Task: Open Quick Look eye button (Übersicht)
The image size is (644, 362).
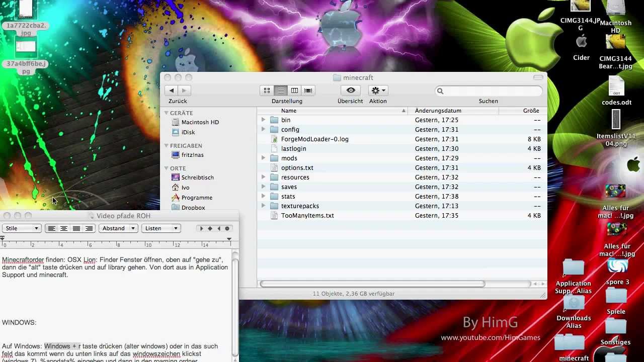Action: [351, 90]
